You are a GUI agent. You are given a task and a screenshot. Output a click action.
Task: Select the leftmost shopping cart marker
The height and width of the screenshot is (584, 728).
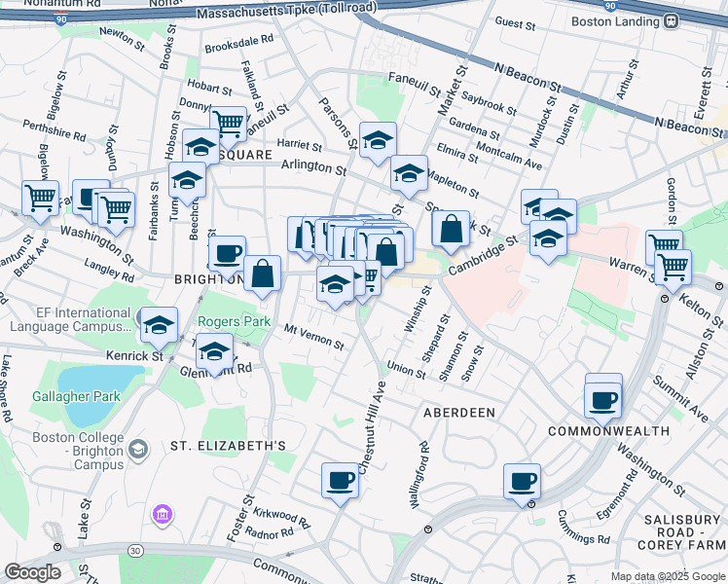pos(40,198)
